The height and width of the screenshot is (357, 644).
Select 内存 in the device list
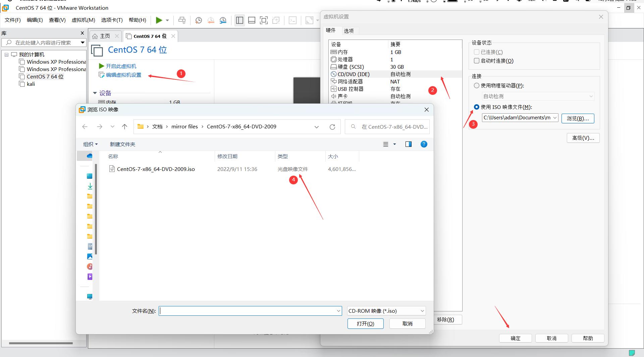[x=396, y=52]
